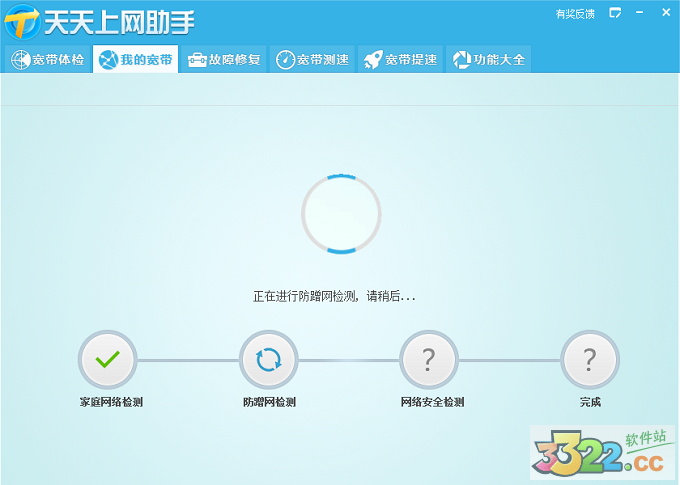The image size is (680, 485).
Task: Close the 天天上网助手 window
Action: point(666,13)
